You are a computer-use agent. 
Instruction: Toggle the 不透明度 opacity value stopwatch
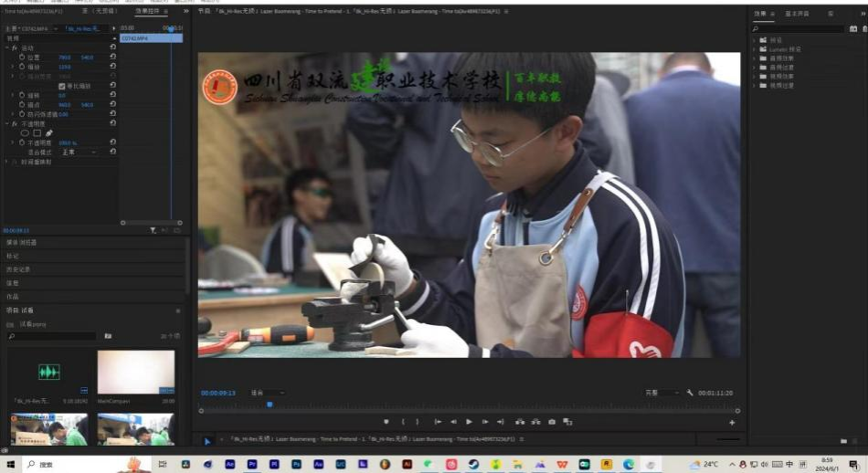(22, 142)
